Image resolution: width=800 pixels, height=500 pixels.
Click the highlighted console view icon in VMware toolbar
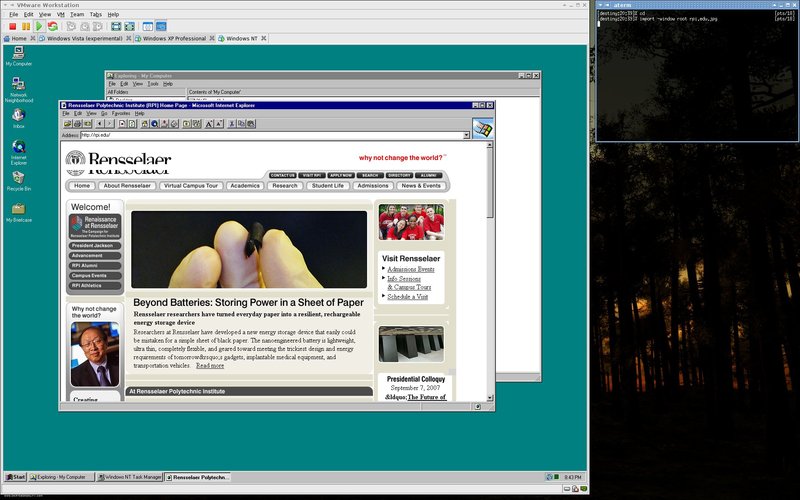(161, 26)
